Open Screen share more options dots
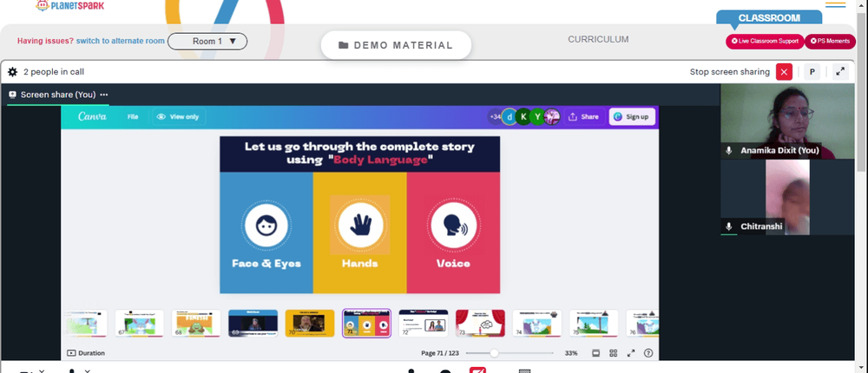This screenshot has height=373, width=868. pos(104,95)
